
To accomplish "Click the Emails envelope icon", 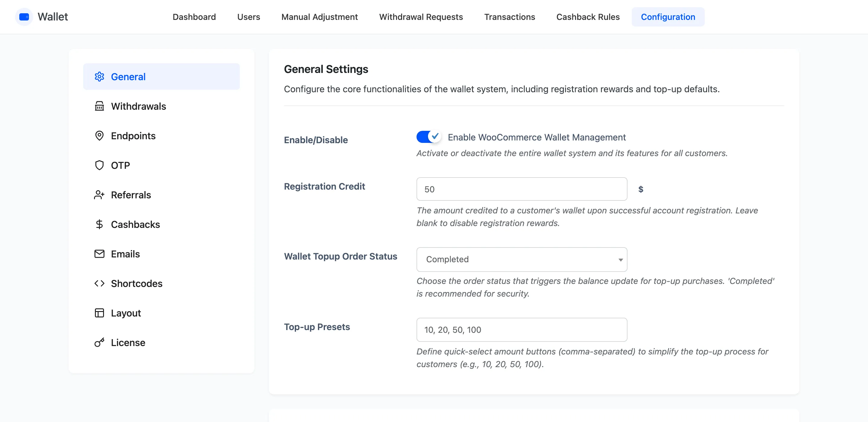I will coord(99,254).
